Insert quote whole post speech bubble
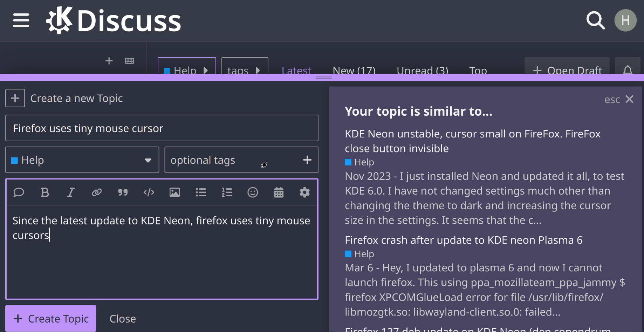 pyautogui.click(x=19, y=192)
